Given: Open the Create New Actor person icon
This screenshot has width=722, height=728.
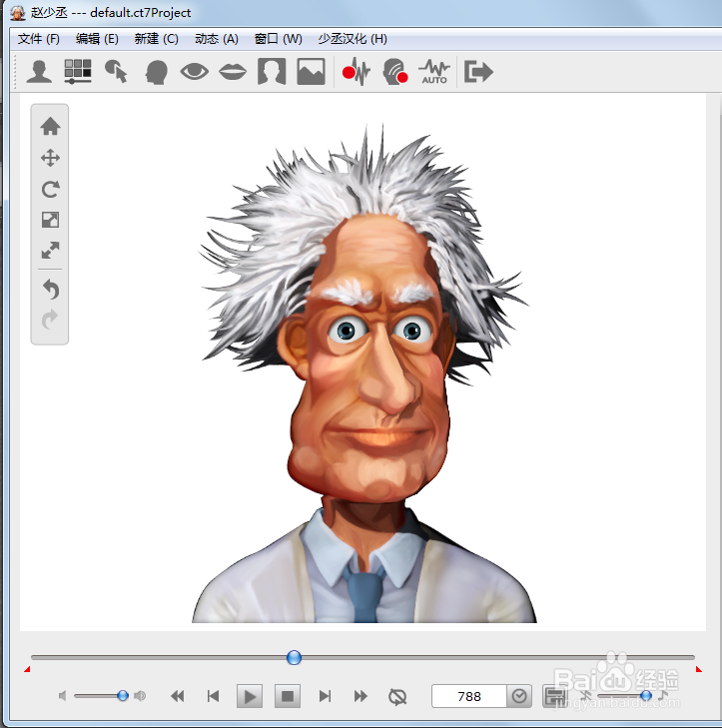Looking at the screenshot, I should coord(39,72).
